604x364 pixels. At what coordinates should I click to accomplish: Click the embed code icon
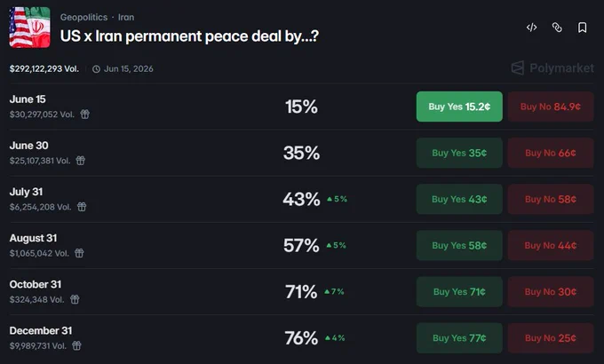(531, 28)
